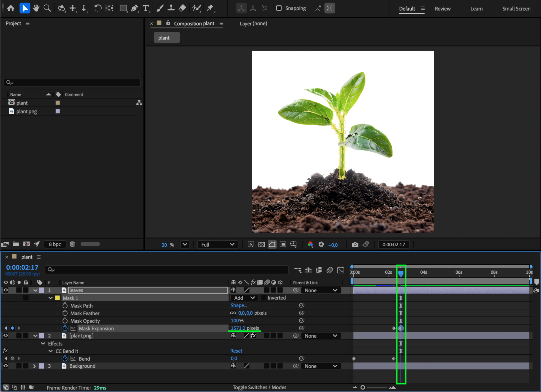Toggle the Snapping checkbox
The width and height of the screenshot is (541, 392).
tap(279, 8)
